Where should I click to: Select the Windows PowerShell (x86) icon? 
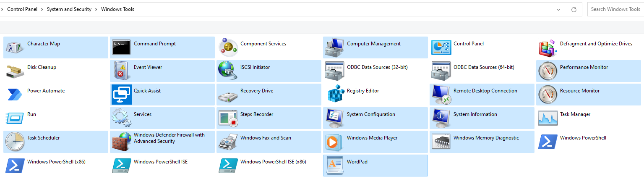click(x=15, y=165)
